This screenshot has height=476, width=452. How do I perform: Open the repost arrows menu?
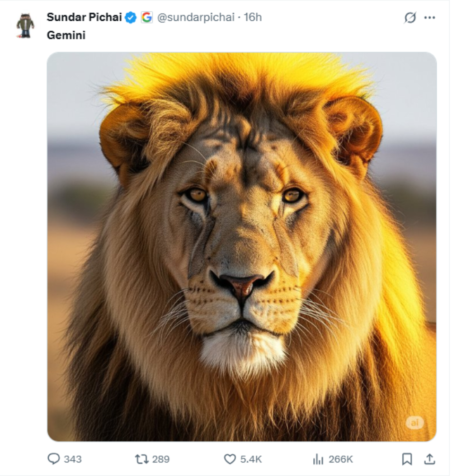(x=142, y=459)
